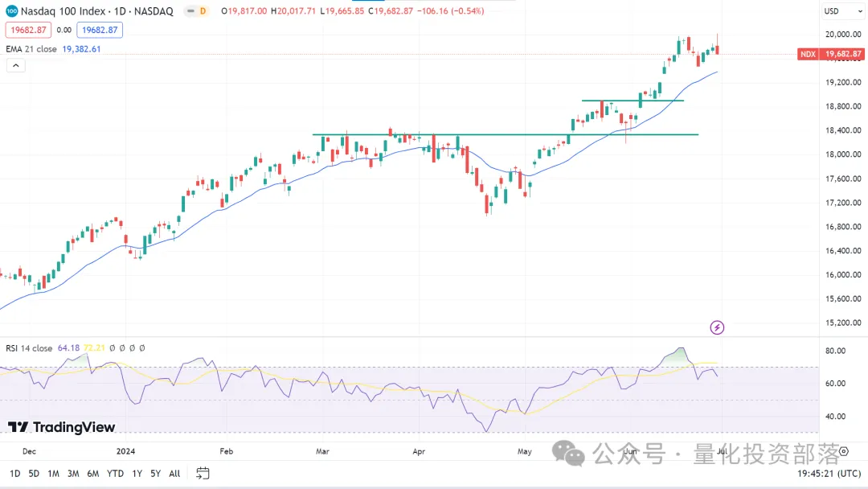
Task: Switch to the 1Y time range
Action: pos(136,474)
